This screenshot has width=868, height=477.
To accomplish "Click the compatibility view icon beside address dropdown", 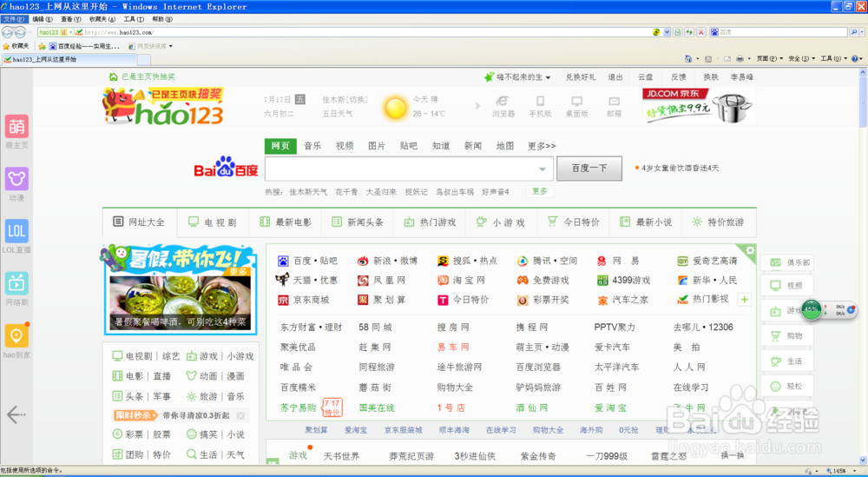I will pos(678,33).
